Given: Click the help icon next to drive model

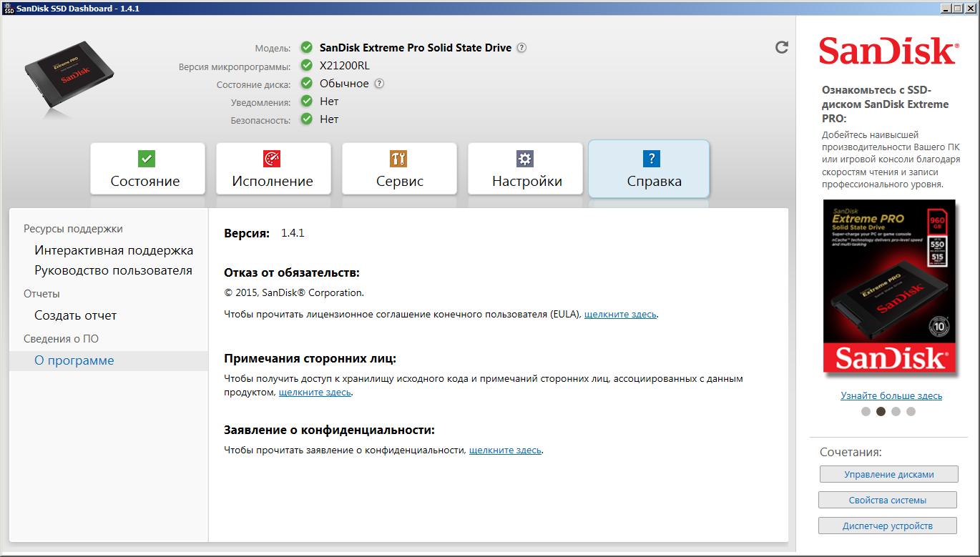Looking at the screenshot, I should (x=522, y=48).
